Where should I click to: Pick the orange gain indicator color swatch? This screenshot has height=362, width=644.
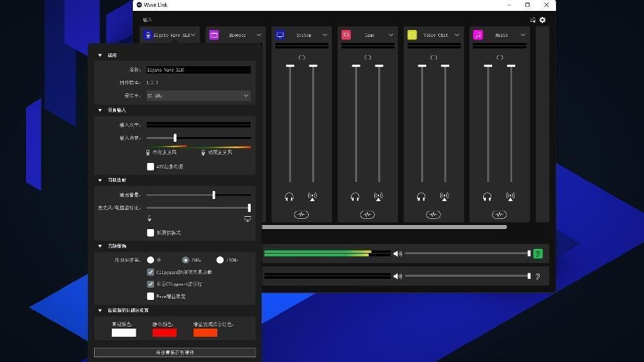tap(205, 333)
